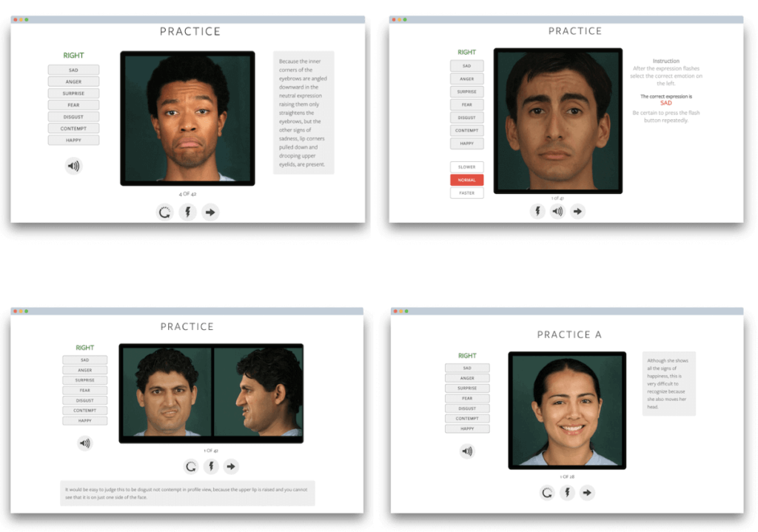
Task: Replay the expression in the Practice A window
Action: coord(547,492)
